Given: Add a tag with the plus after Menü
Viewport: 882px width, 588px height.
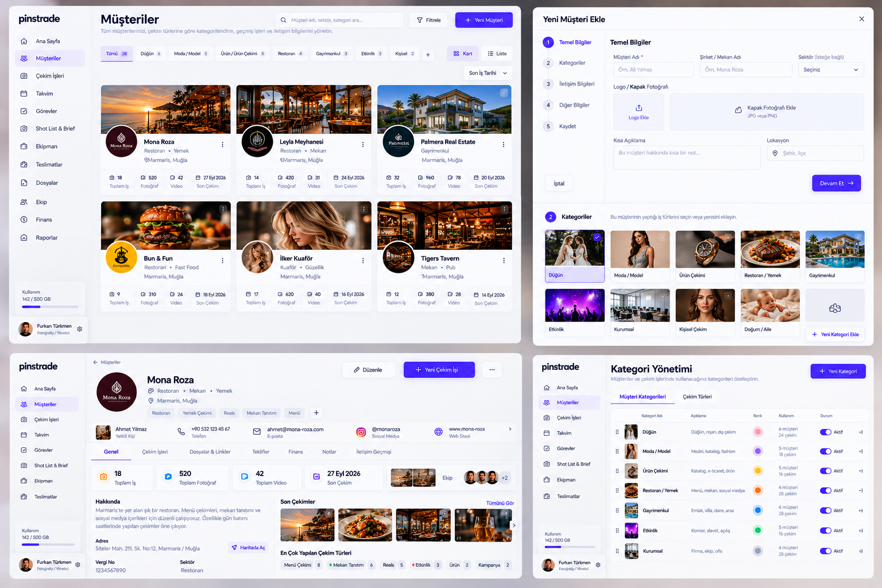Looking at the screenshot, I should [316, 413].
